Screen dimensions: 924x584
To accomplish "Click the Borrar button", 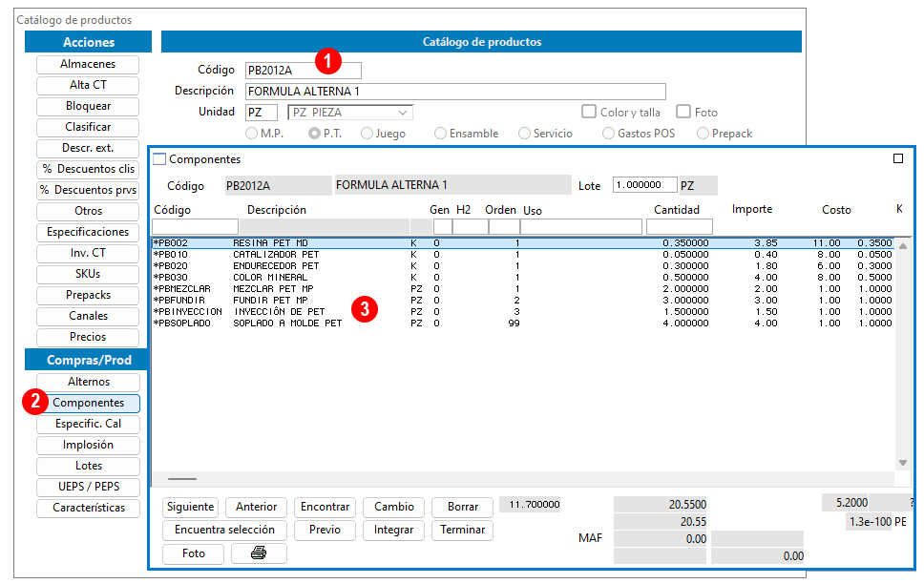I will pyautogui.click(x=463, y=507).
